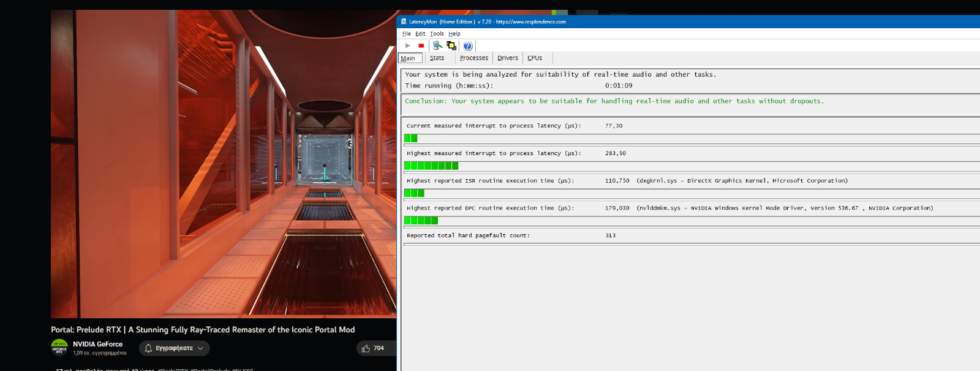Click the 1,09 εκ. subscriber count text

100,353
